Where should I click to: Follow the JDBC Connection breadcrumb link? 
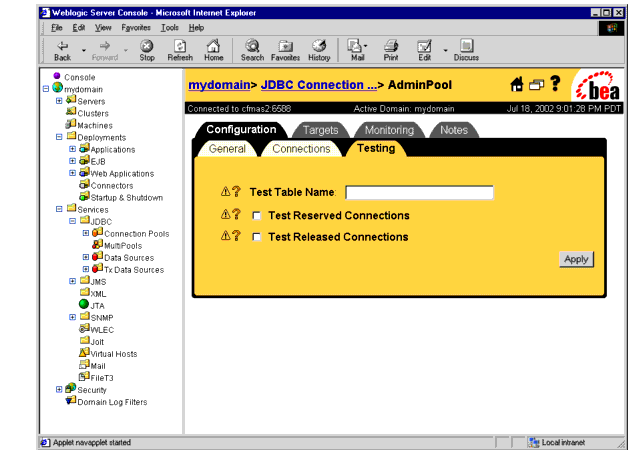pyautogui.click(x=319, y=85)
